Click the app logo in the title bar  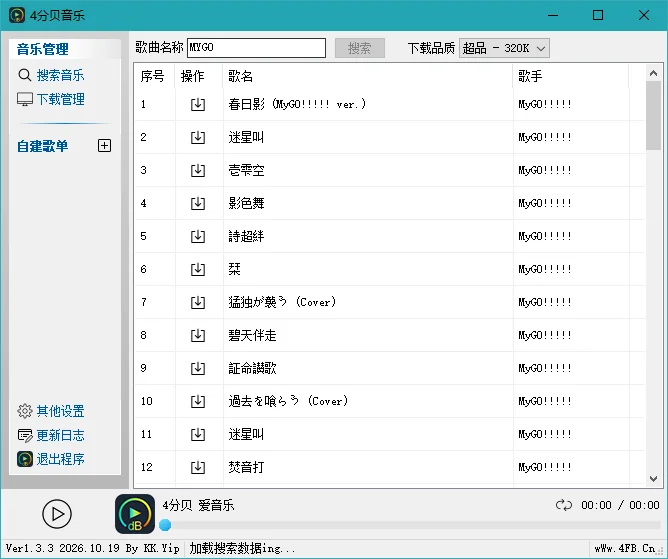pos(17,15)
